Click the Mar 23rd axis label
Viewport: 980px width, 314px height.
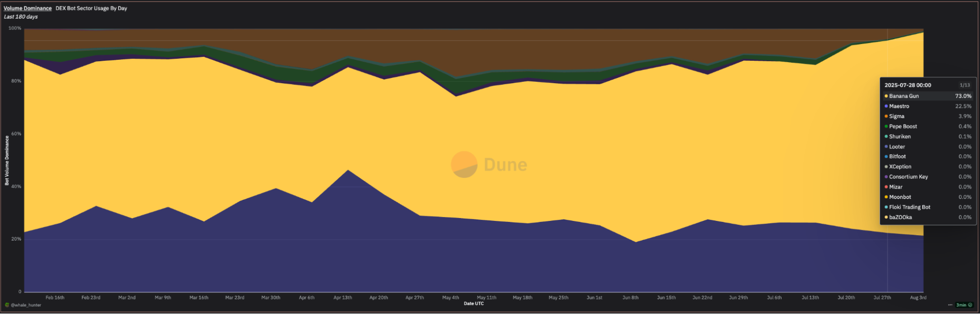tap(235, 298)
